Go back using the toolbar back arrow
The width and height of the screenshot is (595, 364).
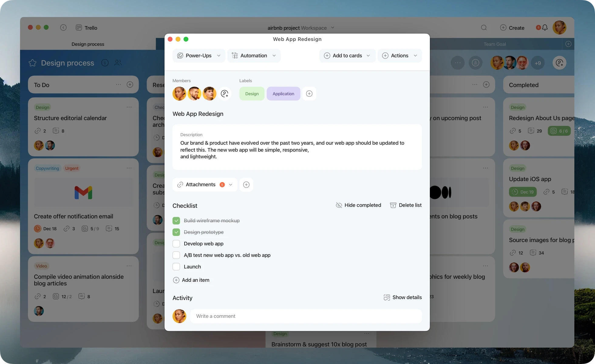point(63,28)
